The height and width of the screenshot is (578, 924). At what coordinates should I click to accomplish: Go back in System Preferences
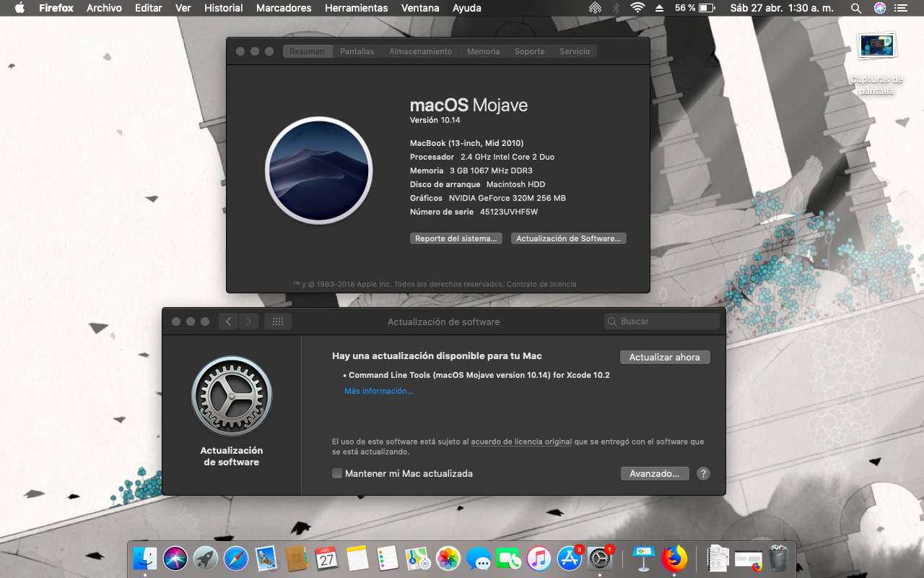[x=229, y=322]
